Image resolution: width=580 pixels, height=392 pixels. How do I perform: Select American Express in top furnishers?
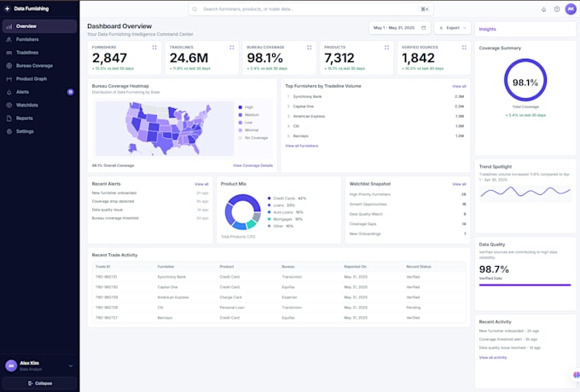point(375,117)
